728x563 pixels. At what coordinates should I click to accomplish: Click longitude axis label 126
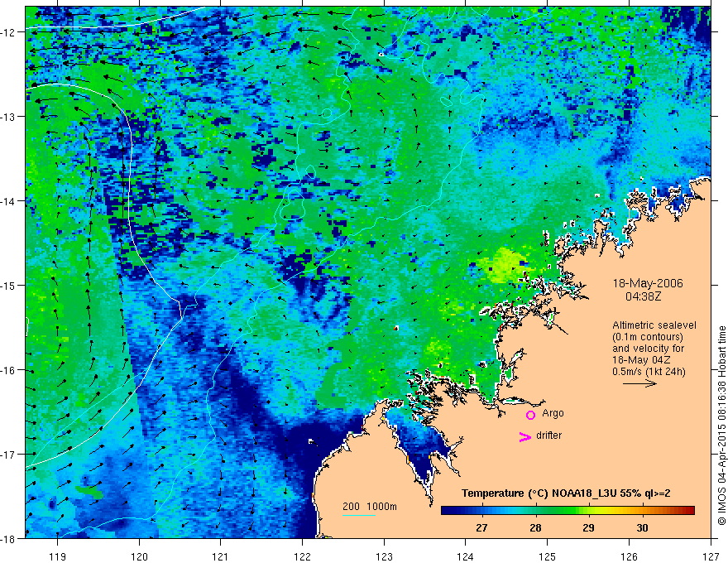point(629,556)
